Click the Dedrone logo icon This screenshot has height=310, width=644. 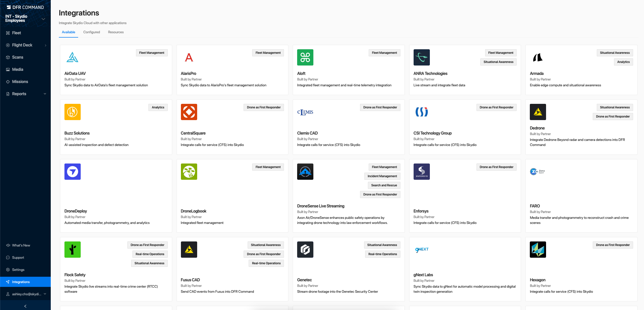(538, 112)
